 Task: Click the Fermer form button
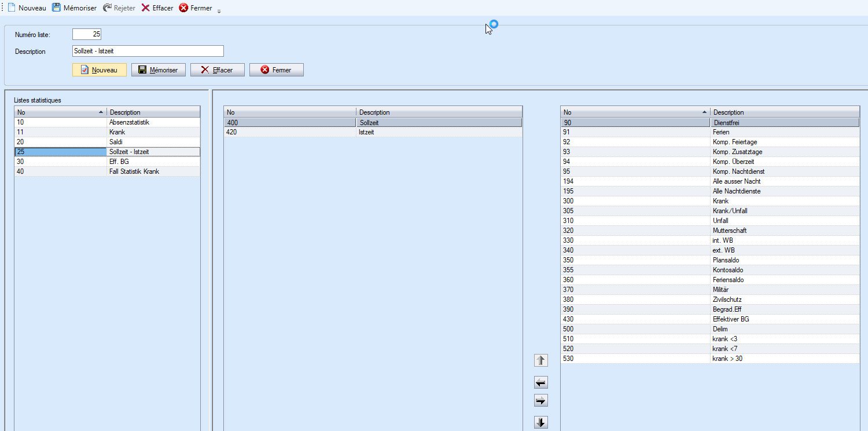[x=277, y=70]
